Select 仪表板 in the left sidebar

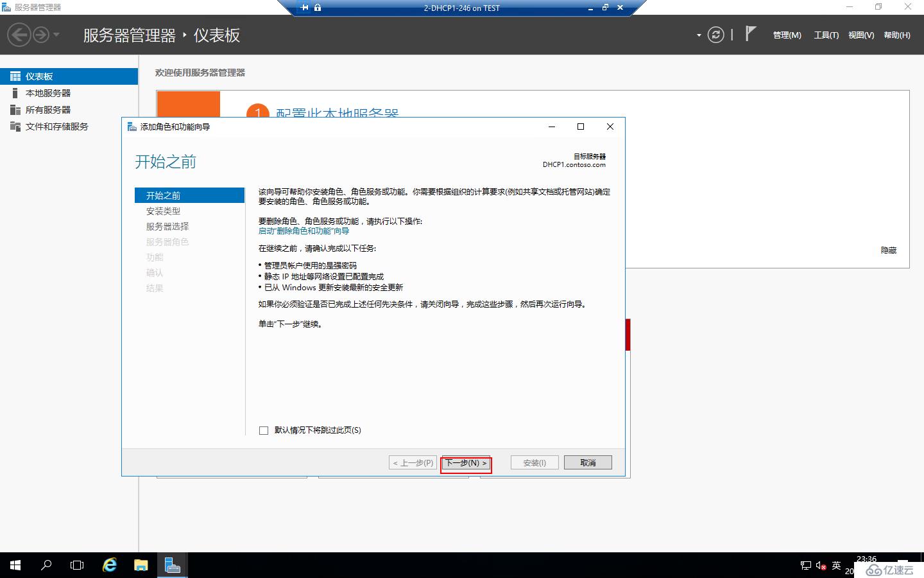pos(69,76)
